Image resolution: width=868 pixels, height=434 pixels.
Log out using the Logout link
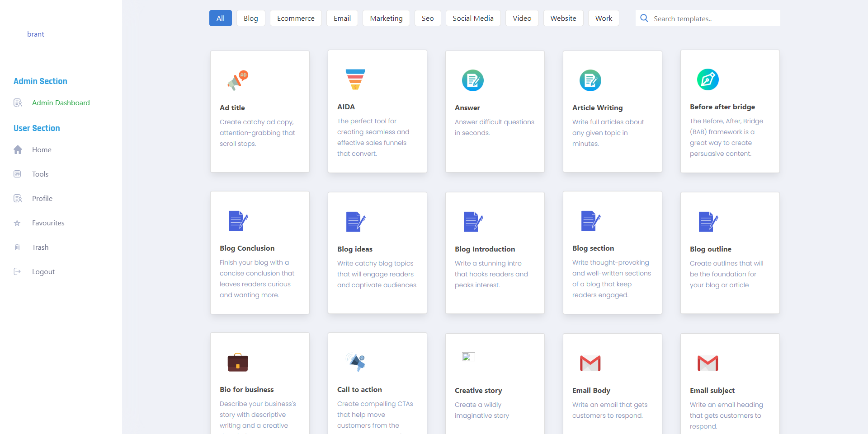pyautogui.click(x=43, y=272)
